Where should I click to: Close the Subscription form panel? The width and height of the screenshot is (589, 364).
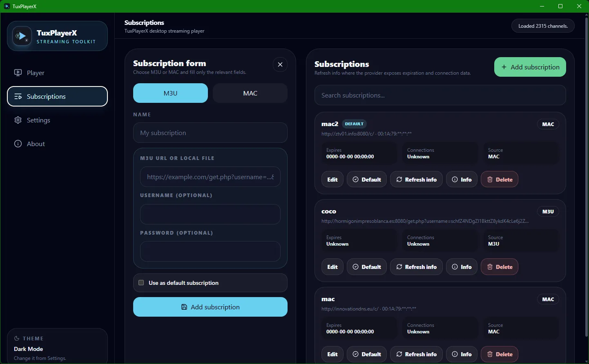280,64
